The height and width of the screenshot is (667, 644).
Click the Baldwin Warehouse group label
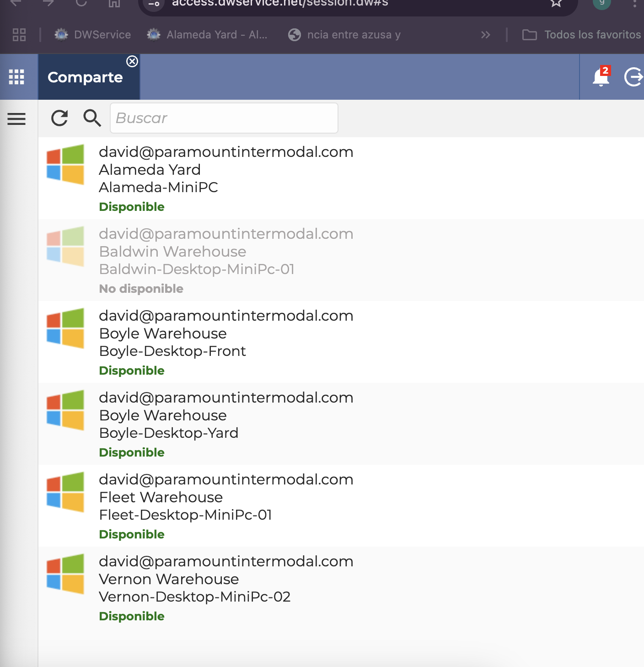point(173,252)
